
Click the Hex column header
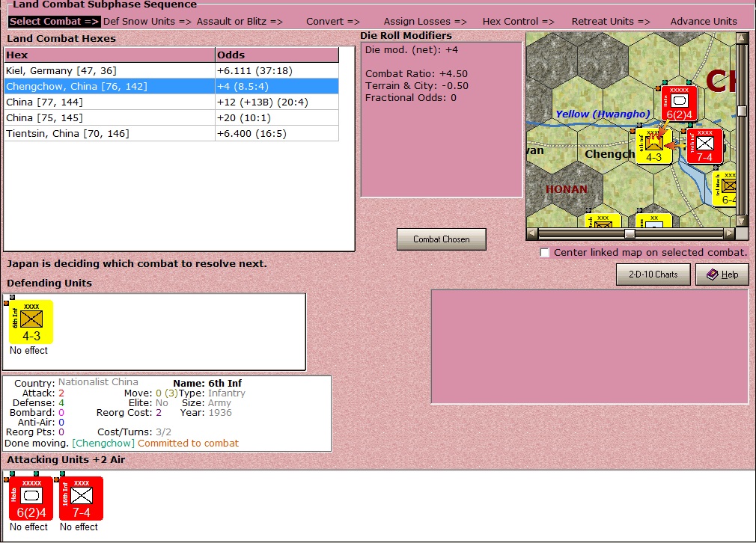click(x=109, y=55)
